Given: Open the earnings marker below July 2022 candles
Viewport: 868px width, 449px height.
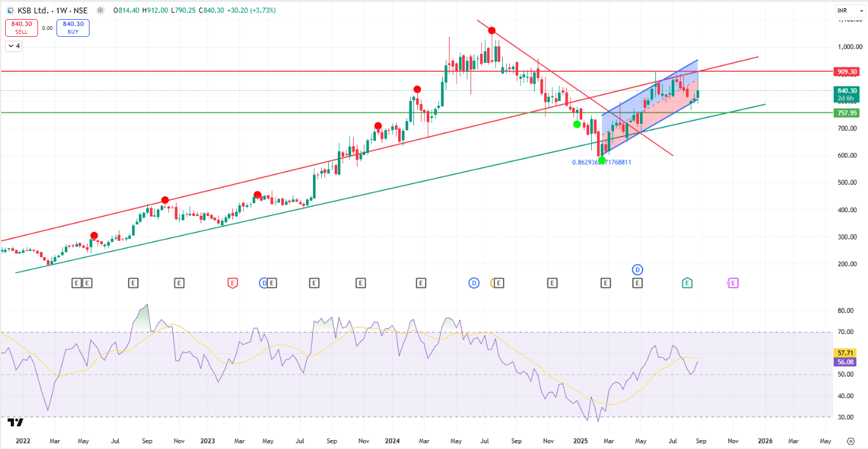Looking at the screenshot, I should point(133,283).
